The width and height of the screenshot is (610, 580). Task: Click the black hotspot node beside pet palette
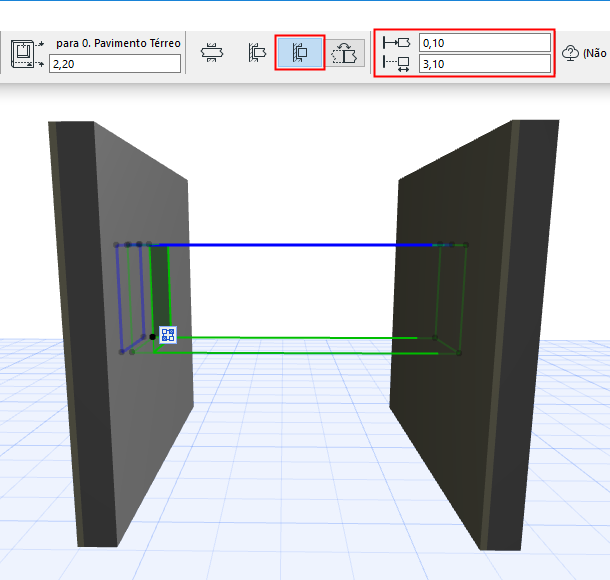(152, 337)
